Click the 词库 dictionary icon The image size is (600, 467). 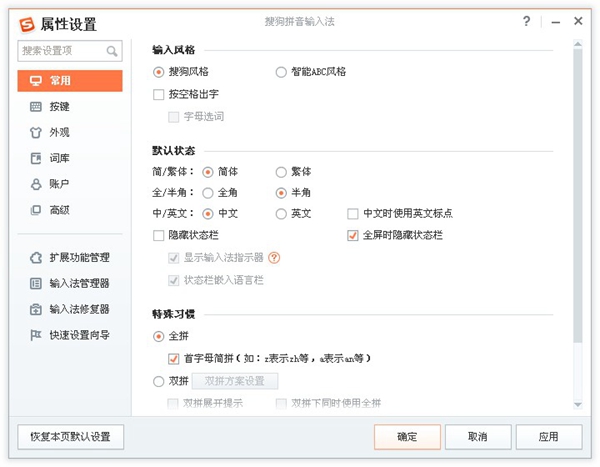point(36,158)
